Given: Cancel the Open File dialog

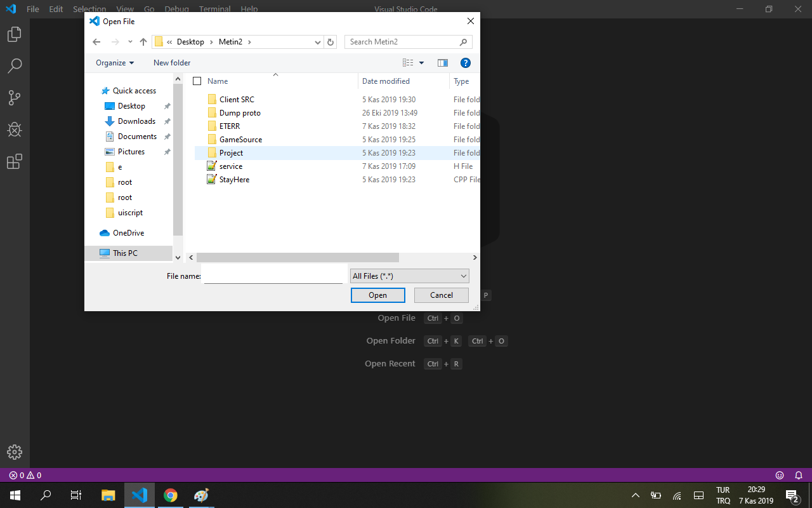Looking at the screenshot, I should coord(442,295).
